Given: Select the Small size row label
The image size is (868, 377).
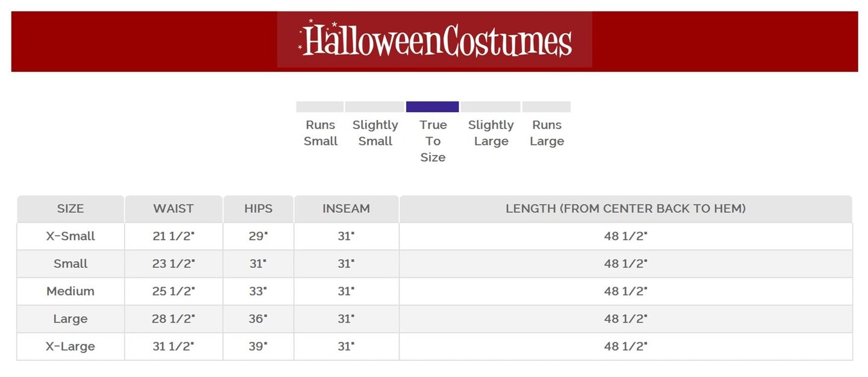Looking at the screenshot, I should 71,264.
